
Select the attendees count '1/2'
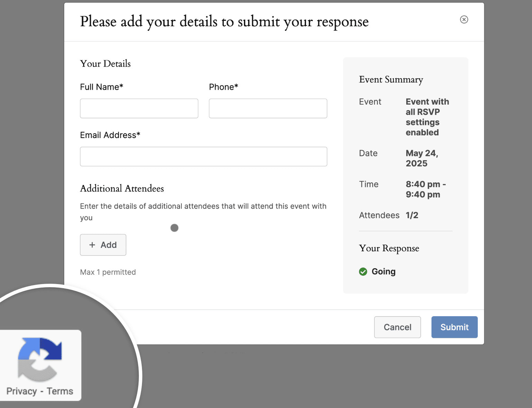(412, 215)
